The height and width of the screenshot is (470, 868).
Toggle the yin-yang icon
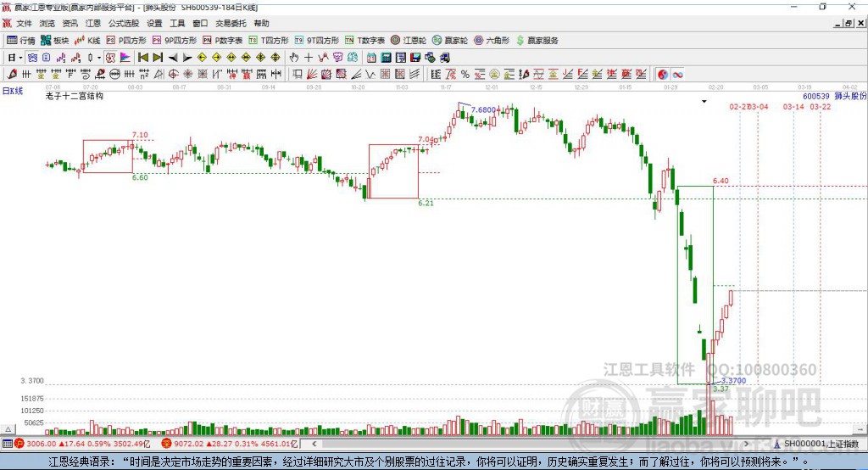[663, 75]
